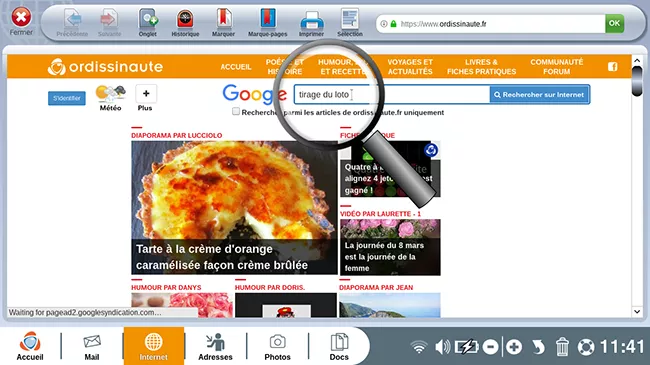This screenshot has height=365, width=650.
Task: Open the Historique browsing history
Action: coord(185,23)
